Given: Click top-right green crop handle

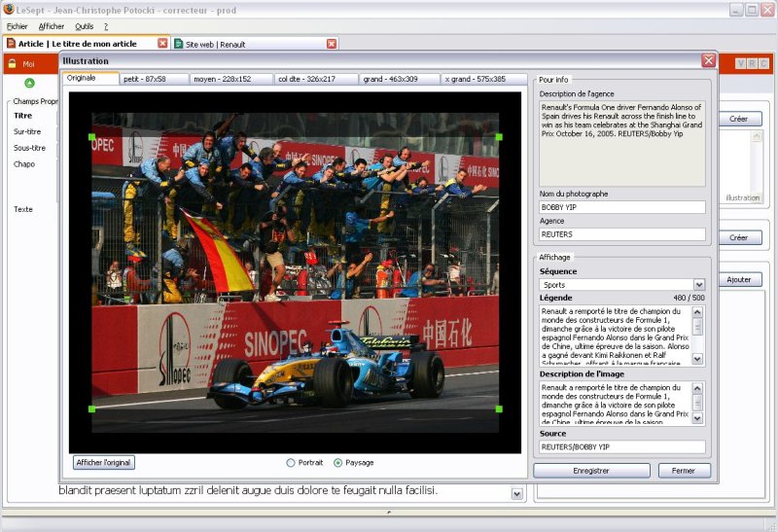Looking at the screenshot, I should (499, 136).
